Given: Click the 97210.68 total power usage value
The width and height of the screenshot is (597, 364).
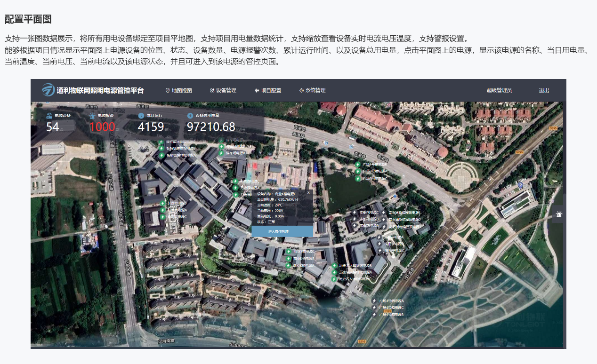Looking at the screenshot, I should (x=211, y=127).
